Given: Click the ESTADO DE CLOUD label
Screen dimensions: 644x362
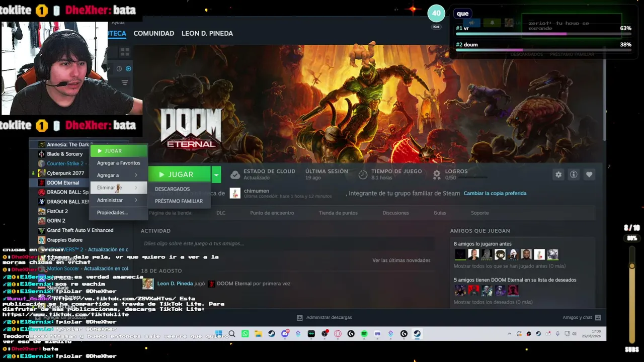Looking at the screenshot, I should pyautogui.click(x=269, y=171).
